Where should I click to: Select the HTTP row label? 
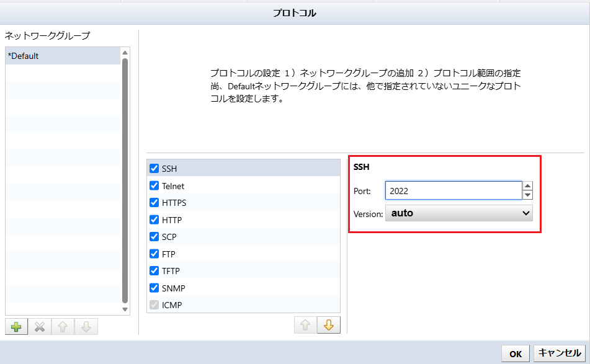pyautogui.click(x=172, y=220)
